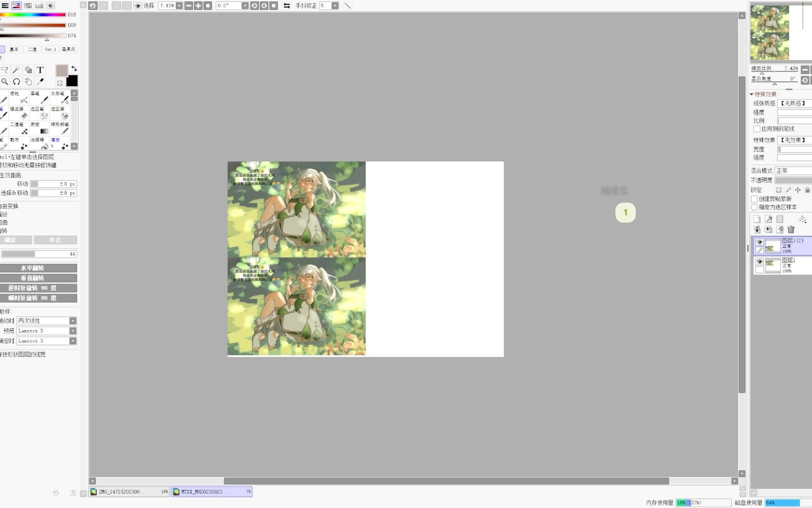Rotate canvas counterclockwise from top toolbar
Image resolution: width=812 pixels, height=508 pixels.
click(x=254, y=6)
